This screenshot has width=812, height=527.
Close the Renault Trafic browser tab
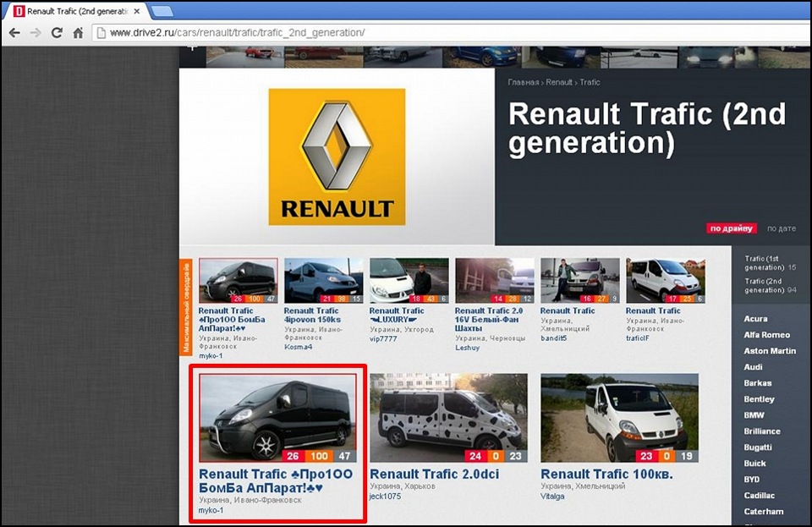(137, 11)
